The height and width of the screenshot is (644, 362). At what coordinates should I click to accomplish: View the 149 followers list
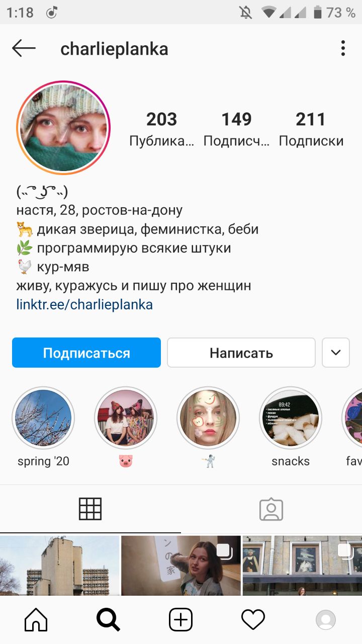pyautogui.click(x=236, y=129)
